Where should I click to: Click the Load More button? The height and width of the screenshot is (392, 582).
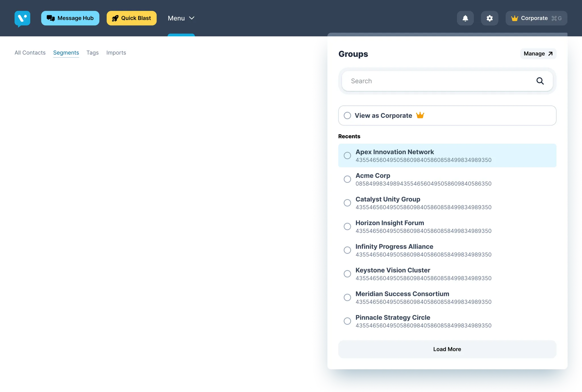tap(447, 349)
